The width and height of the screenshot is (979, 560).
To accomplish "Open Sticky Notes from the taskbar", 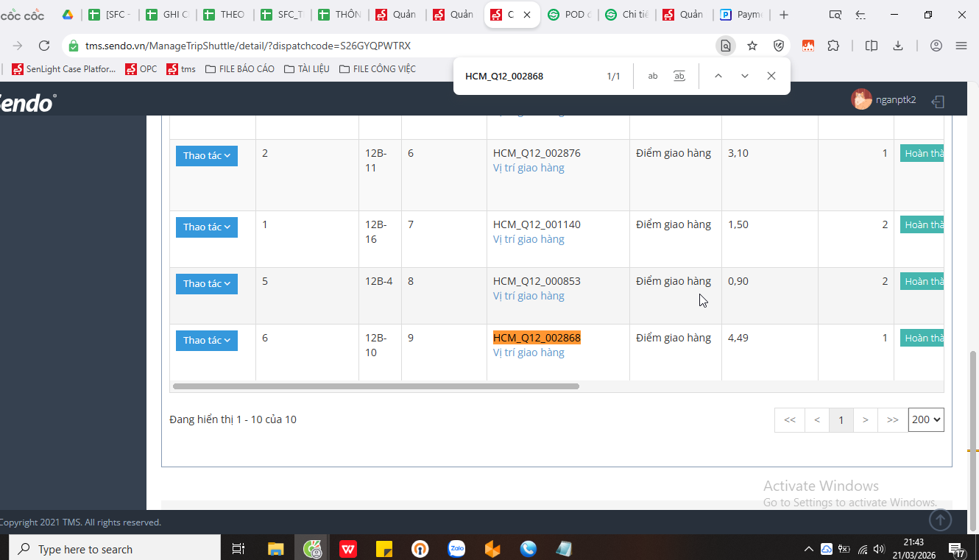I will click(x=384, y=549).
